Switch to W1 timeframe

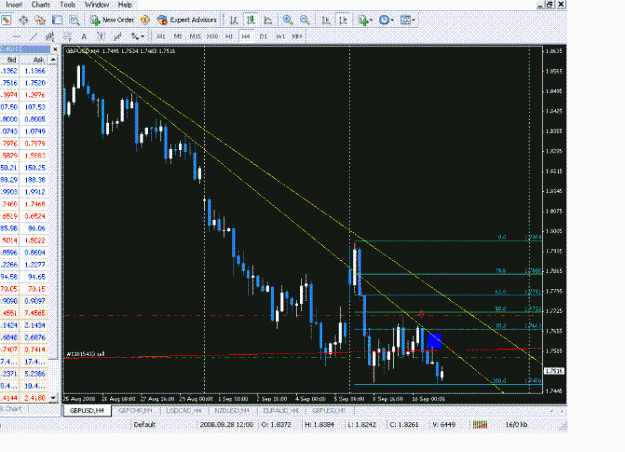(280, 36)
